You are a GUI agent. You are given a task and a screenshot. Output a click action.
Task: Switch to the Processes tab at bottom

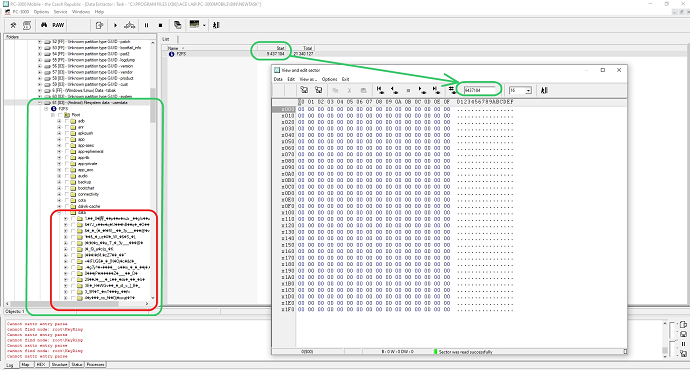(95, 365)
